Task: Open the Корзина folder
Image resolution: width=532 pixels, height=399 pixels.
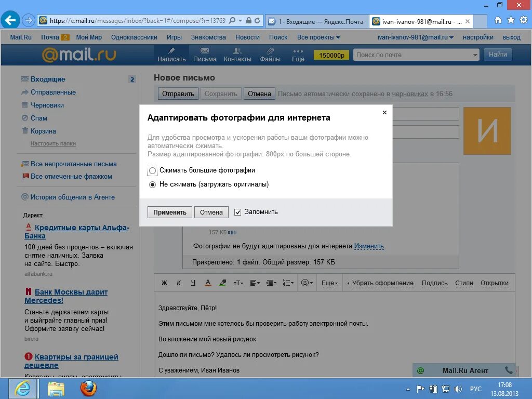Action: (43, 131)
